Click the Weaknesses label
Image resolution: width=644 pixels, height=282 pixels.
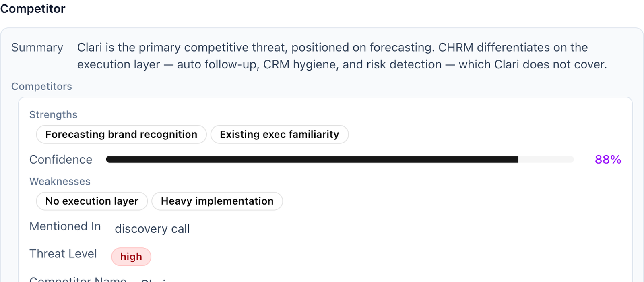tap(60, 181)
